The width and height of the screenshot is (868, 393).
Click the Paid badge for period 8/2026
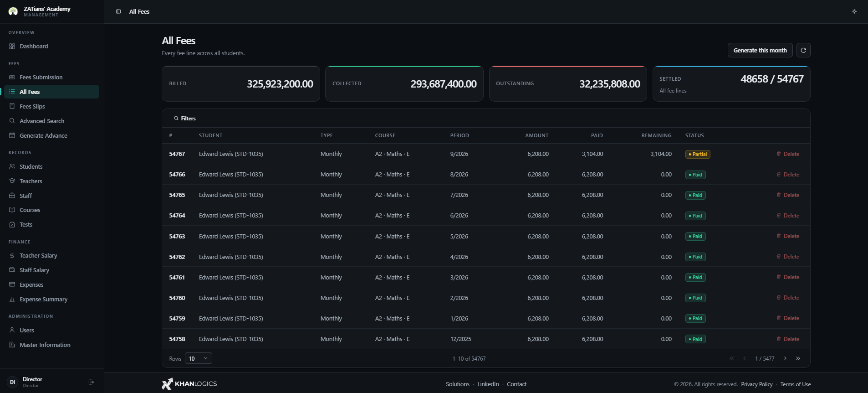695,175
